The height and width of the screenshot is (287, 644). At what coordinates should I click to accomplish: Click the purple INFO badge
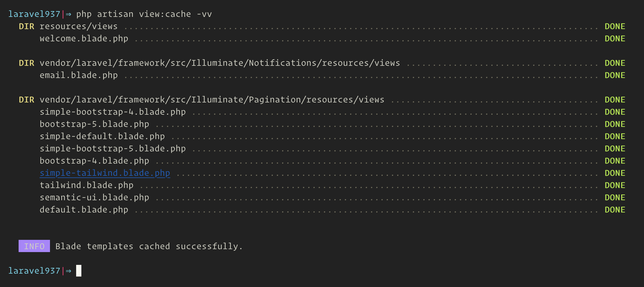point(34,246)
